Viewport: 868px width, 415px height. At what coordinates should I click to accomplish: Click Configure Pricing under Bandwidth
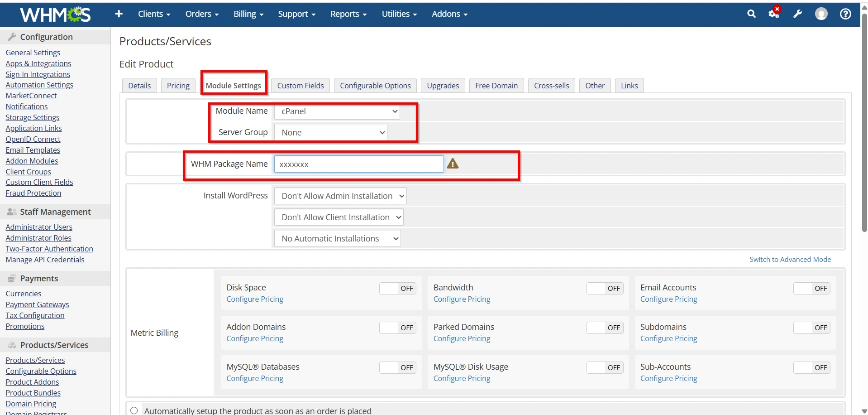click(x=462, y=299)
